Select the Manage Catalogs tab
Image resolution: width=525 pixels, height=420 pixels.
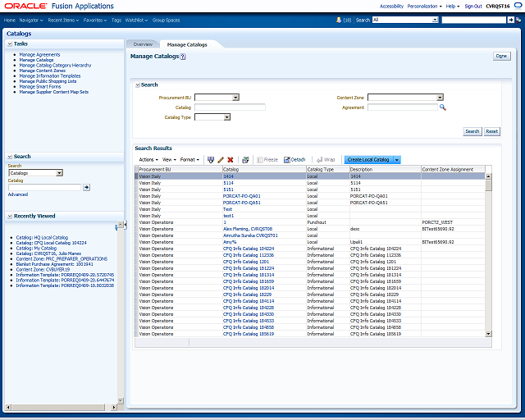point(187,44)
